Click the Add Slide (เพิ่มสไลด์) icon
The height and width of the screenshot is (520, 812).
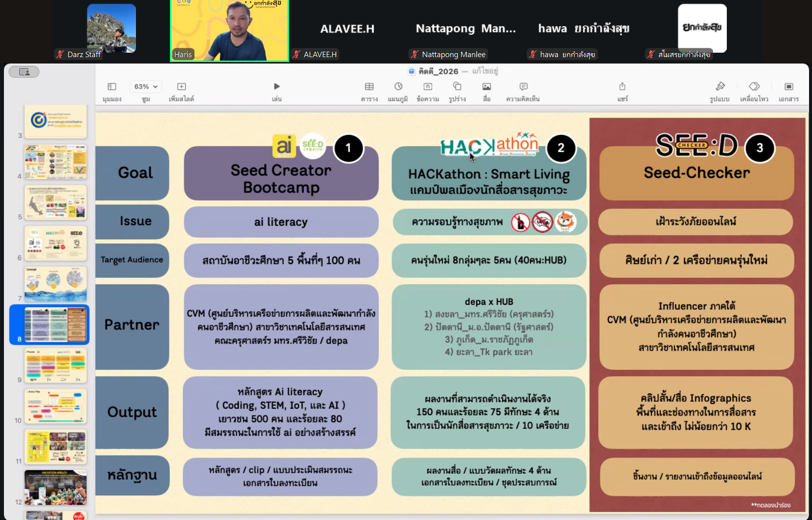[x=181, y=87]
